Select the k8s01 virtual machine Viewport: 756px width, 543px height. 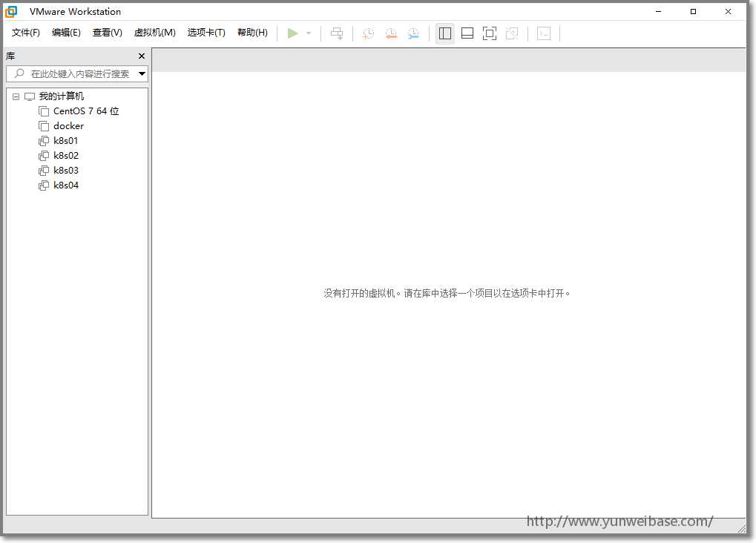[x=65, y=141]
